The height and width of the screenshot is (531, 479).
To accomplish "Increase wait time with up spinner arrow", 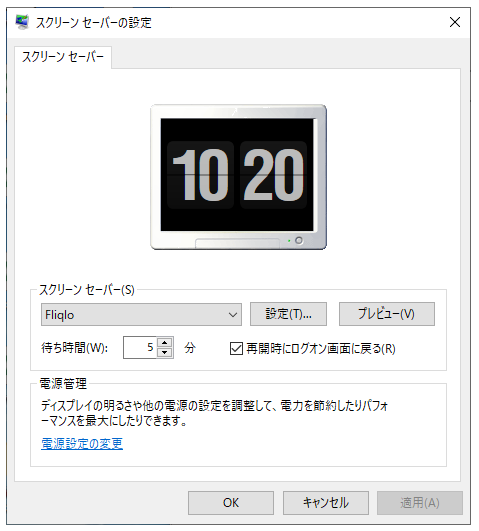I will (x=165, y=342).
